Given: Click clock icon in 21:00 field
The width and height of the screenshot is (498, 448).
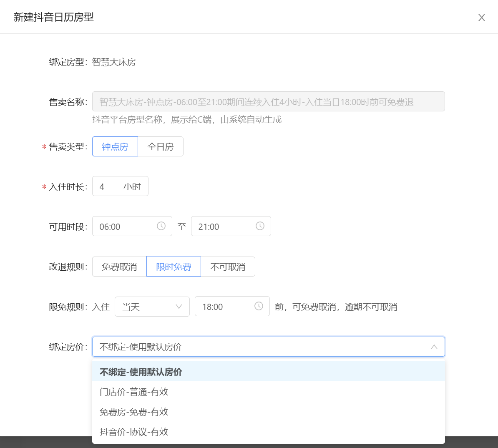Looking at the screenshot, I should 260,226.
